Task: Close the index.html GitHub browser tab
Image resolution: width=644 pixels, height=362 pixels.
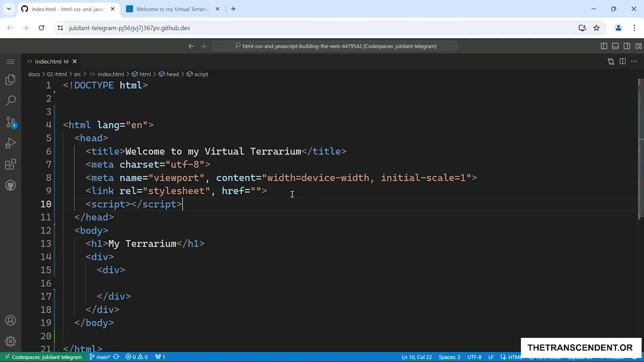Action: (x=113, y=9)
